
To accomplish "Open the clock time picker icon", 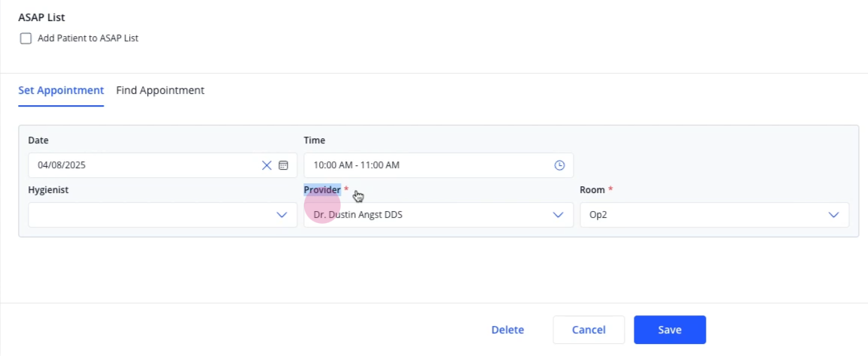I will click(x=559, y=165).
